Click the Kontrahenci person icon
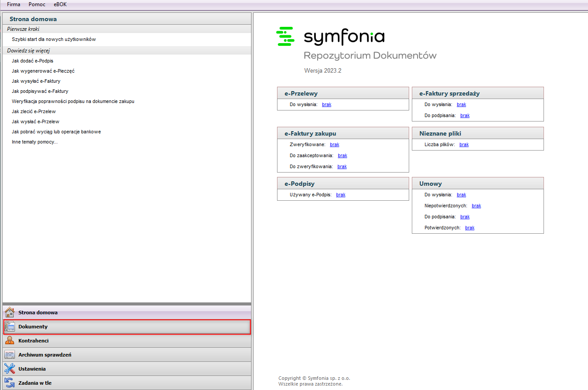 pos(10,341)
